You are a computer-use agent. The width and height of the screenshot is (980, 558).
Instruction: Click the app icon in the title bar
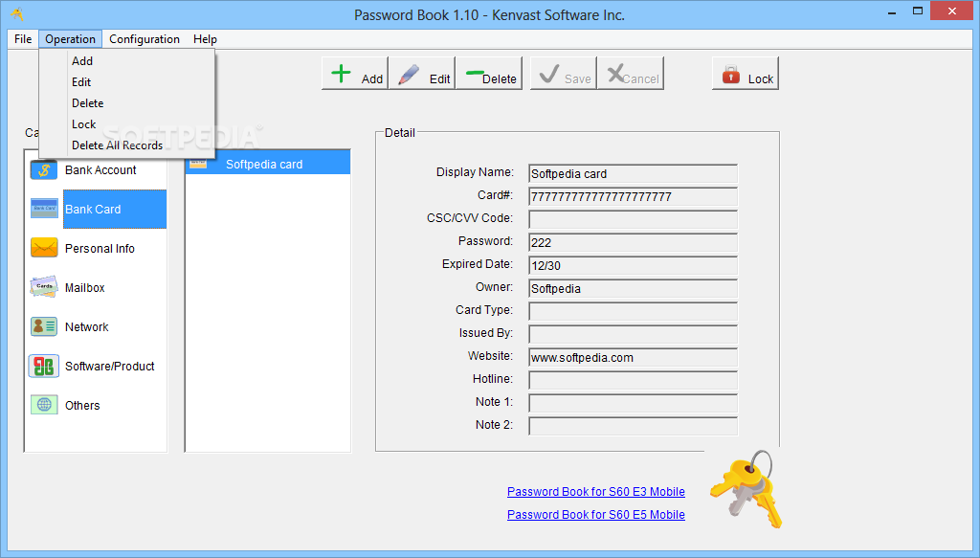pos(17,13)
